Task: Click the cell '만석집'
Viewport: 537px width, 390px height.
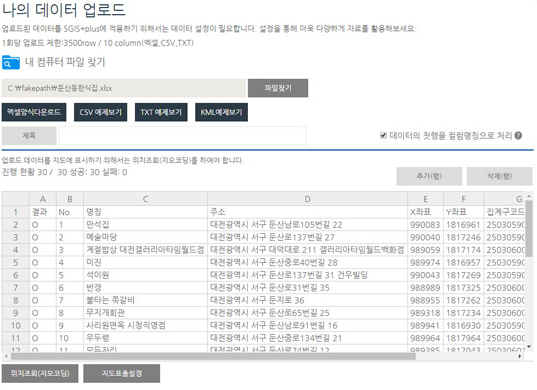Action: (145, 225)
